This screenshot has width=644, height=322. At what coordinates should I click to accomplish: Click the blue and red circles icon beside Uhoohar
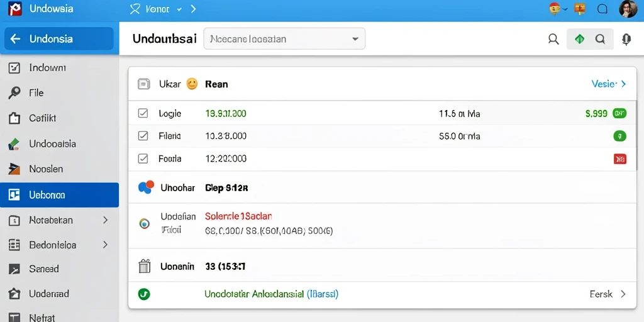tap(146, 187)
